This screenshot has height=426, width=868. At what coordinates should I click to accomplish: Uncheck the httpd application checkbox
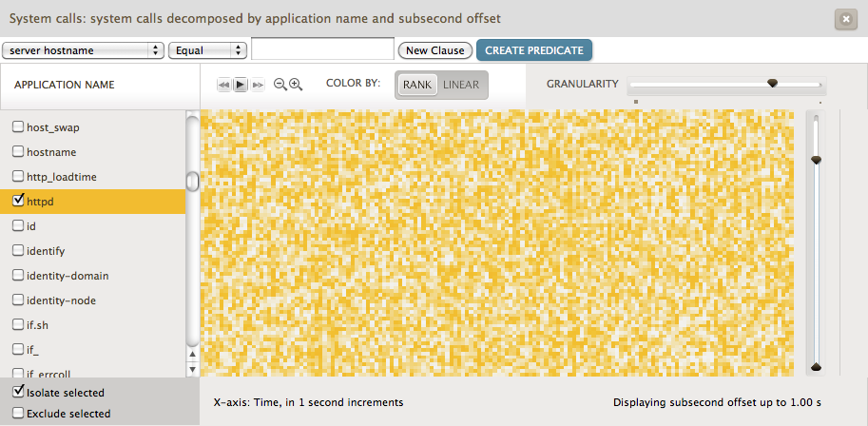click(17, 201)
